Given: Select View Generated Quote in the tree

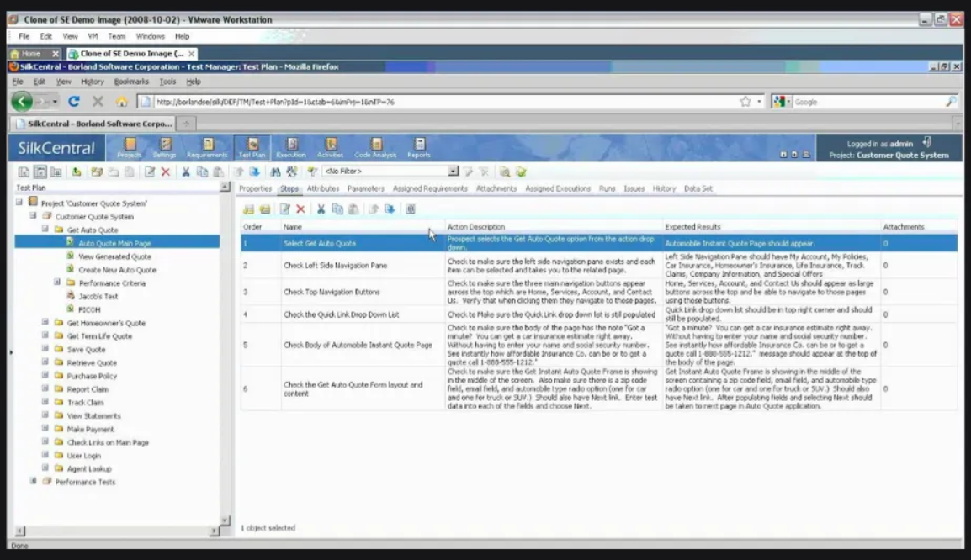Looking at the screenshot, I should [x=114, y=256].
